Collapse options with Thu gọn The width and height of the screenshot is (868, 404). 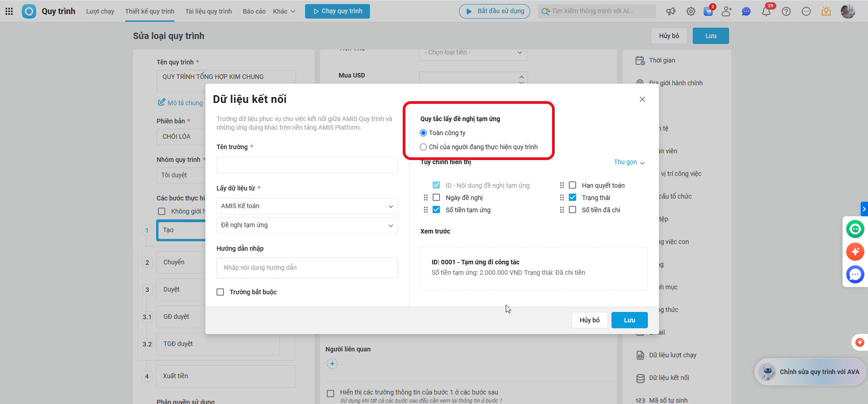pos(629,162)
